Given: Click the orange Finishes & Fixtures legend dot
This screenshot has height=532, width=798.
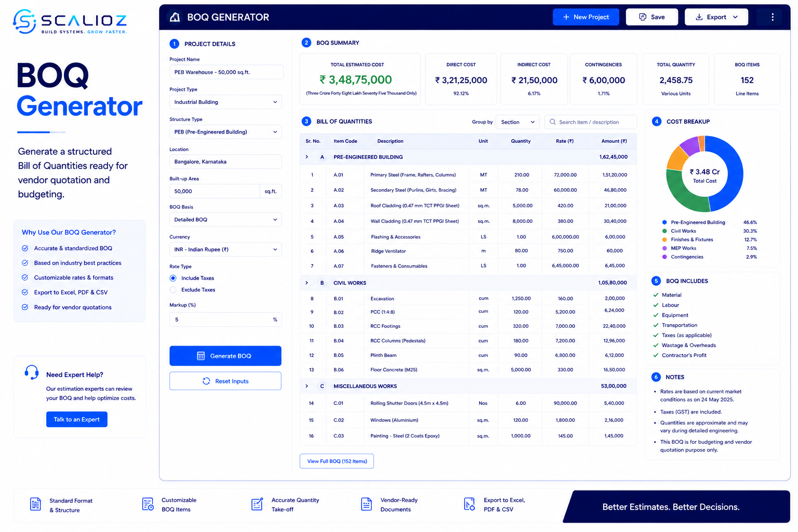Looking at the screenshot, I should pyautogui.click(x=664, y=240).
